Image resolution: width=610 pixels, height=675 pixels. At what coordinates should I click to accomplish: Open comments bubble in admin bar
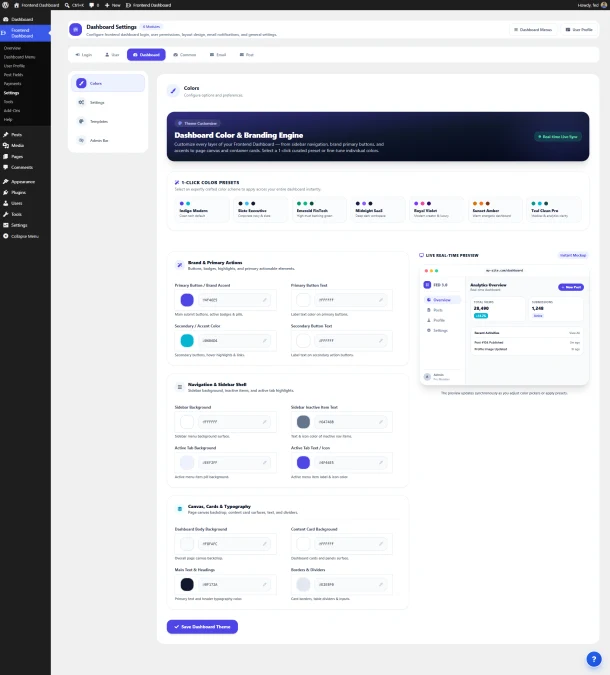click(x=94, y=5)
